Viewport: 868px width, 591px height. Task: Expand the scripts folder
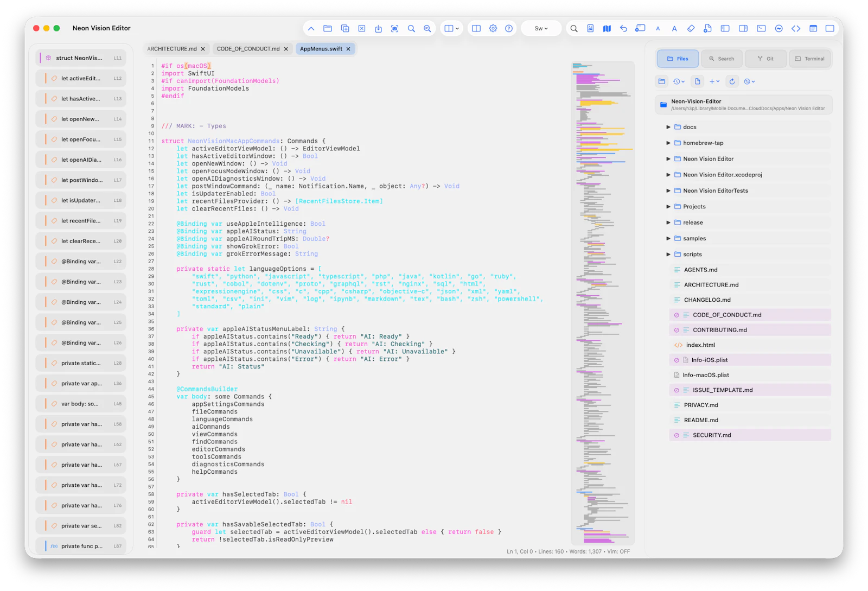tap(668, 255)
